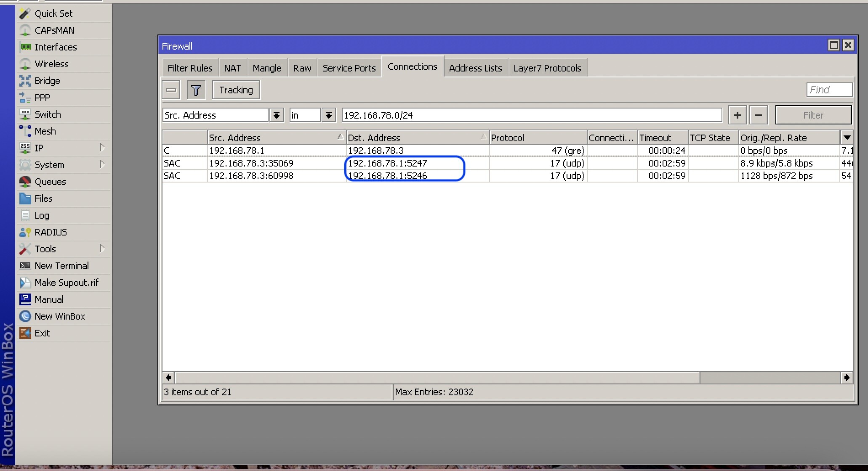Screen dimensions: 868x471
Task: Open the CAPsMAN section
Action: pos(64,30)
